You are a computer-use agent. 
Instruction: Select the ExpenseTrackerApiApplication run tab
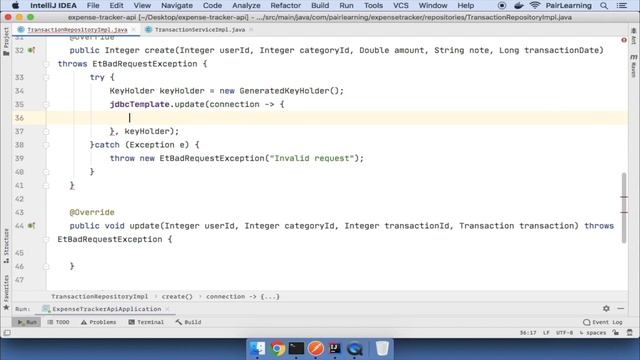pos(107,309)
